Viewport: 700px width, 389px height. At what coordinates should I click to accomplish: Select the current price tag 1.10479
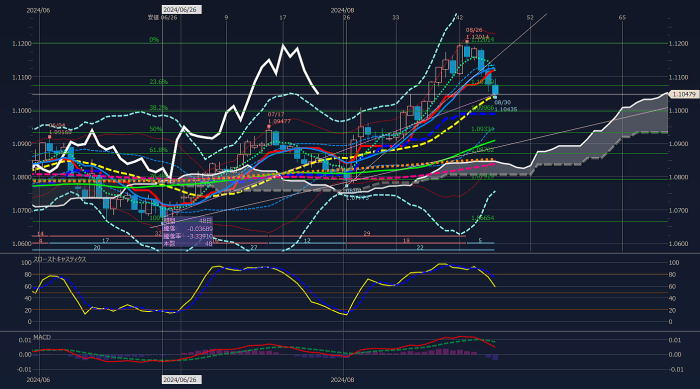(684, 94)
